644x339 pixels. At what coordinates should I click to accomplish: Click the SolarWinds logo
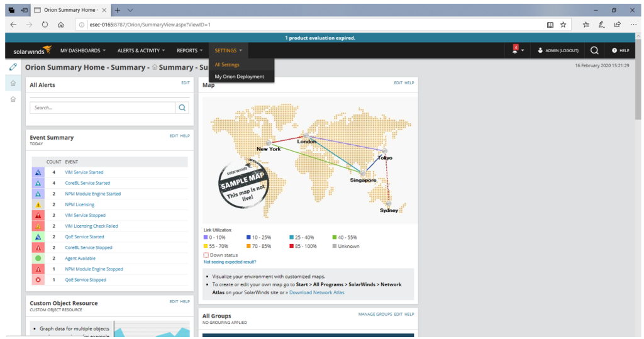tap(33, 50)
